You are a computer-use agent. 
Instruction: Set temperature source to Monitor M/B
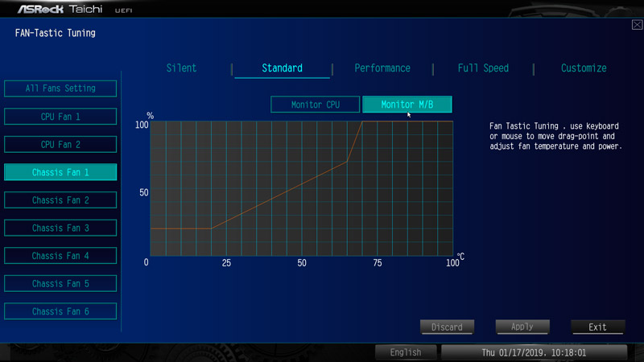tap(407, 105)
